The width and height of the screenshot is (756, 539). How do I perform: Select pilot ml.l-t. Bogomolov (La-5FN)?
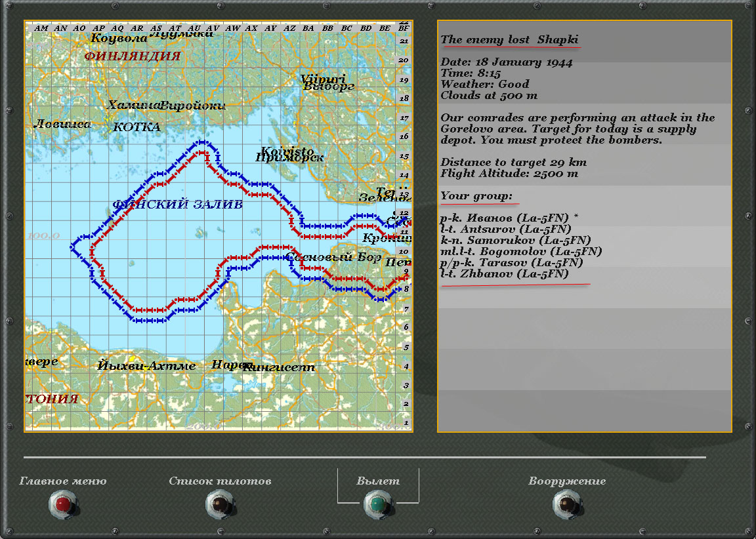coord(521,251)
